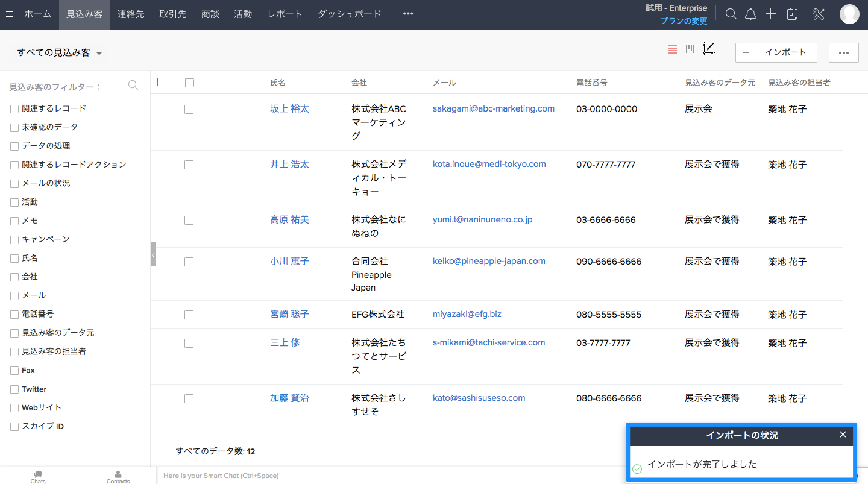
Task: Open filter search magnifier icon
Action: point(133,86)
